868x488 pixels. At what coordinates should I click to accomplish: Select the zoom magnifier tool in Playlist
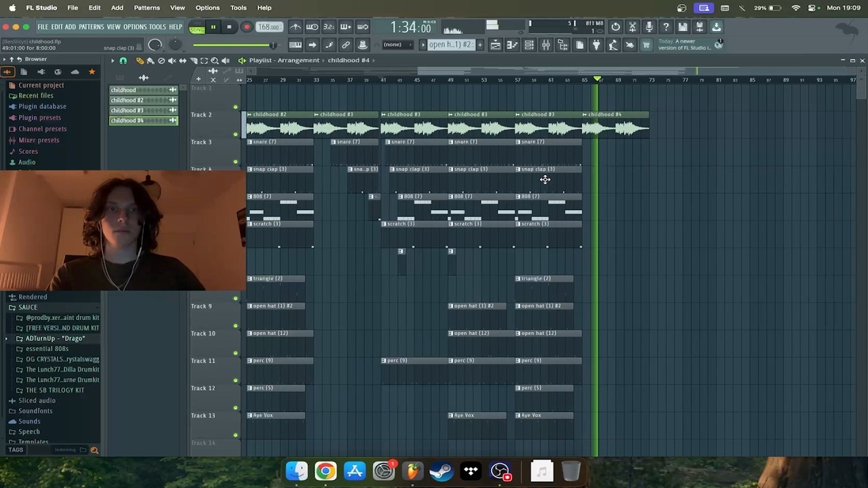(215, 60)
